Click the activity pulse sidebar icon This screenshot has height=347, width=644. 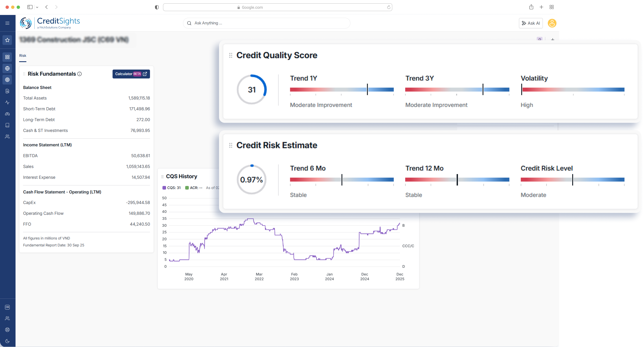pyautogui.click(x=7, y=103)
